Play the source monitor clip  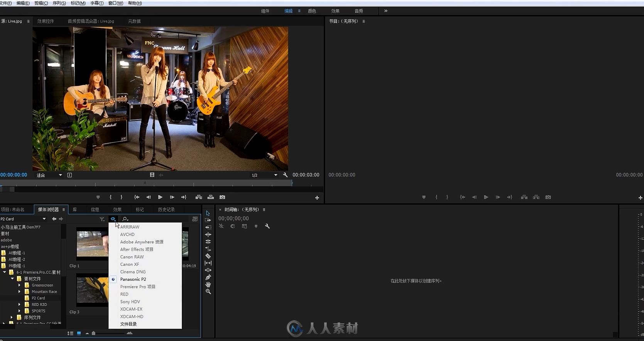click(x=160, y=197)
